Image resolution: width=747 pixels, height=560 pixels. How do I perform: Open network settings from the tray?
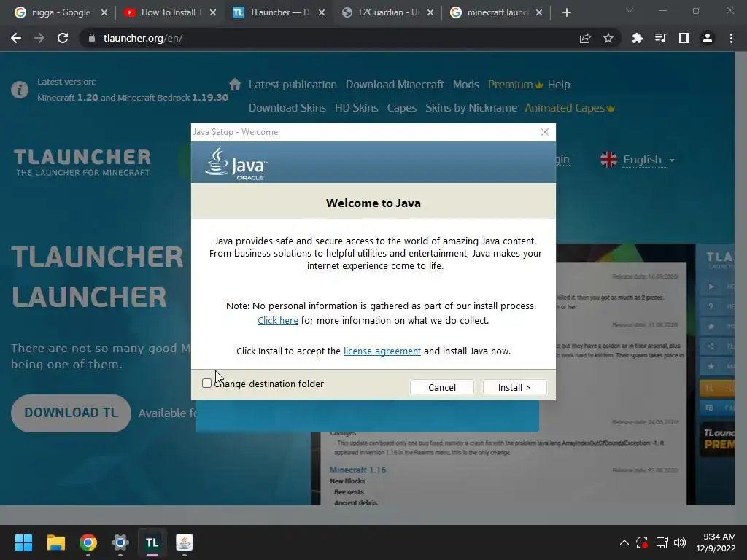point(662,542)
